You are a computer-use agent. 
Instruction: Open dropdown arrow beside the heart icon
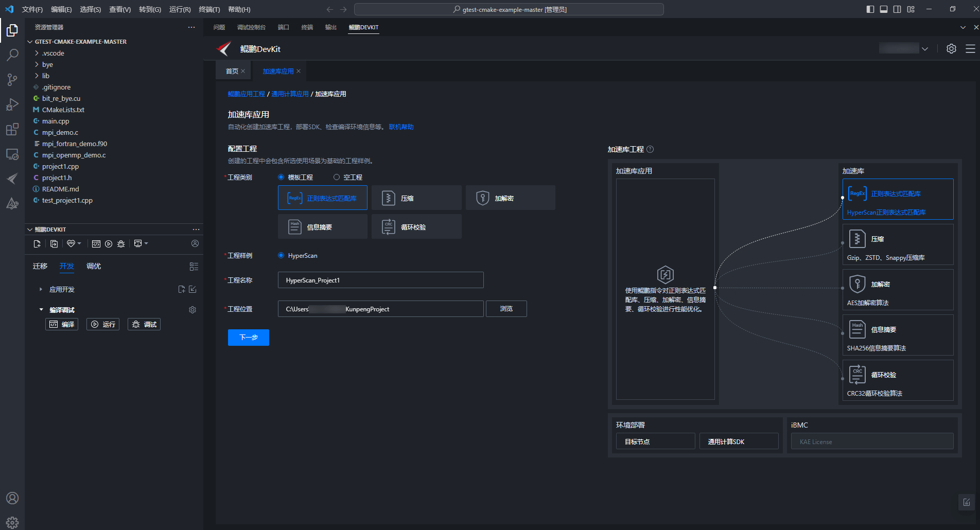[x=79, y=243]
